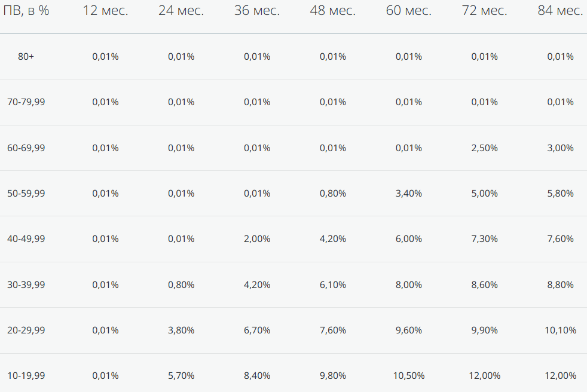This screenshot has width=587, height=392.
Task: Select the 10,10% rate cell
Action: [560, 330]
